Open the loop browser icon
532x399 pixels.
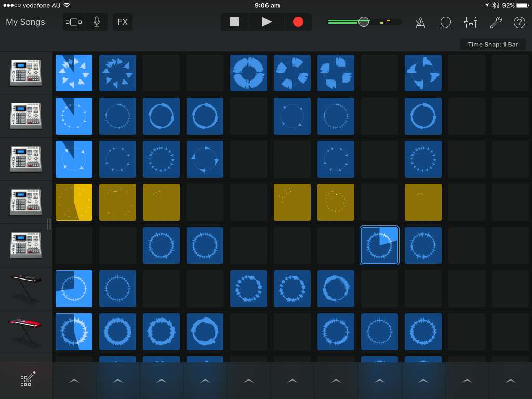point(445,22)
